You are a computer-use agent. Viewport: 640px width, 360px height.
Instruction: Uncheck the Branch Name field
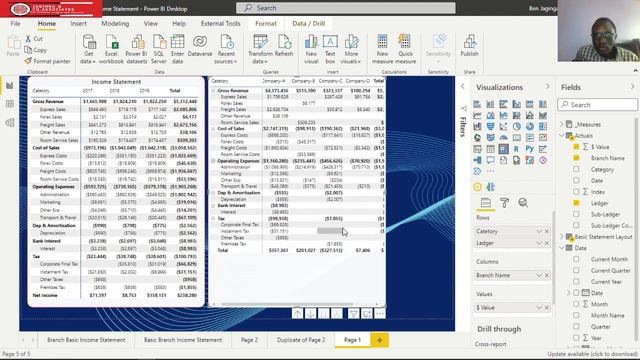(x=576, y=158)
